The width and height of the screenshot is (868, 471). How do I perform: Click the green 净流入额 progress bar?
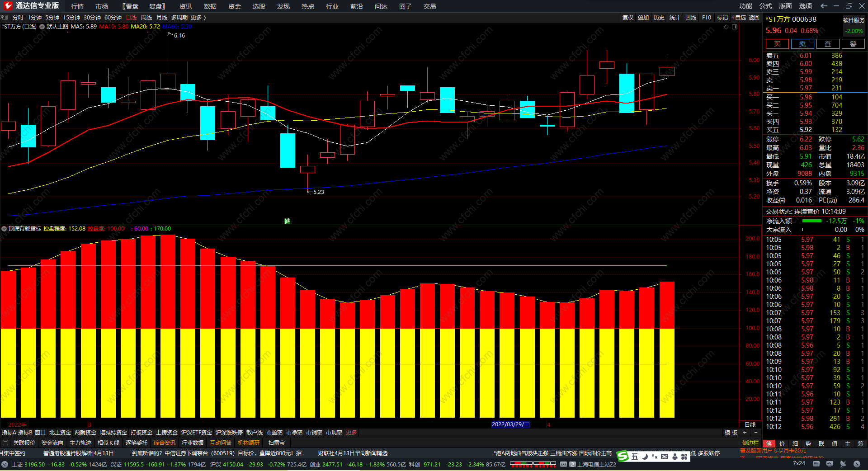812,221
